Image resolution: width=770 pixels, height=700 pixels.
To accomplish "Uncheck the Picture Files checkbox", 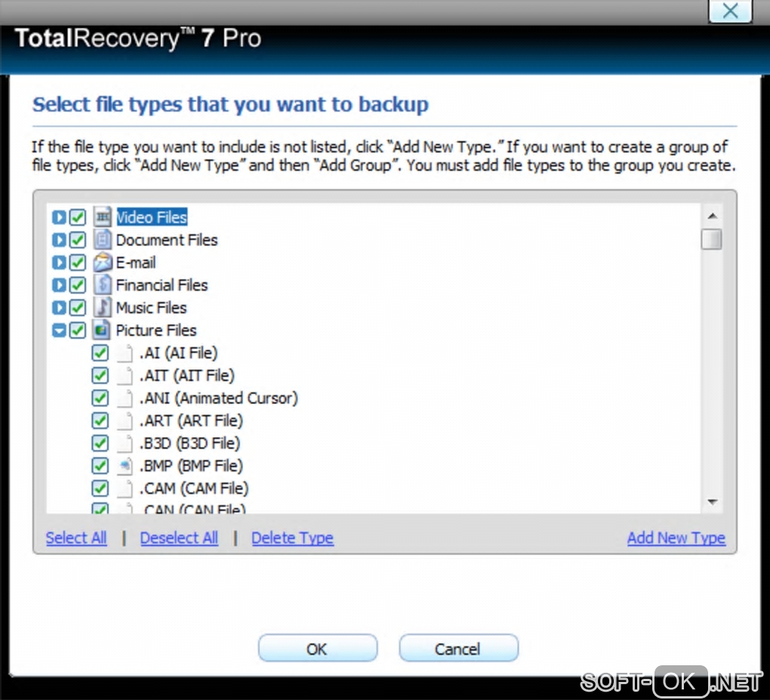I will pos(77,330).
